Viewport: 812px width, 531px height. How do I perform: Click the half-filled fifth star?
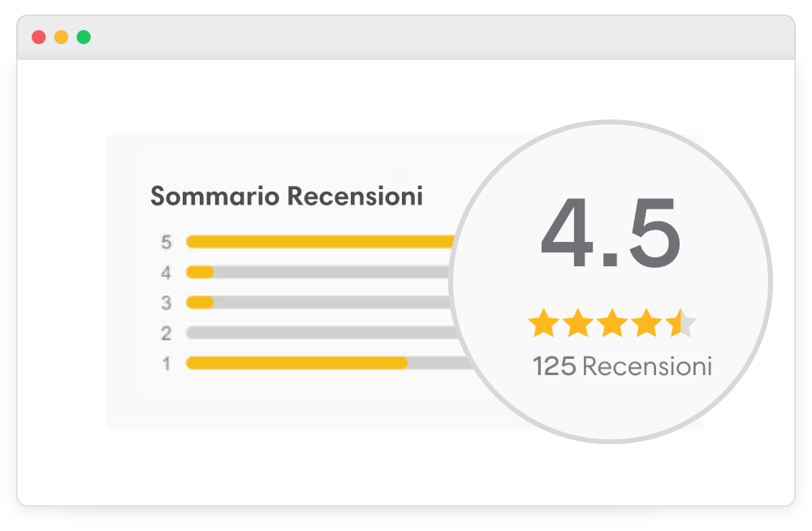point(680,323)
